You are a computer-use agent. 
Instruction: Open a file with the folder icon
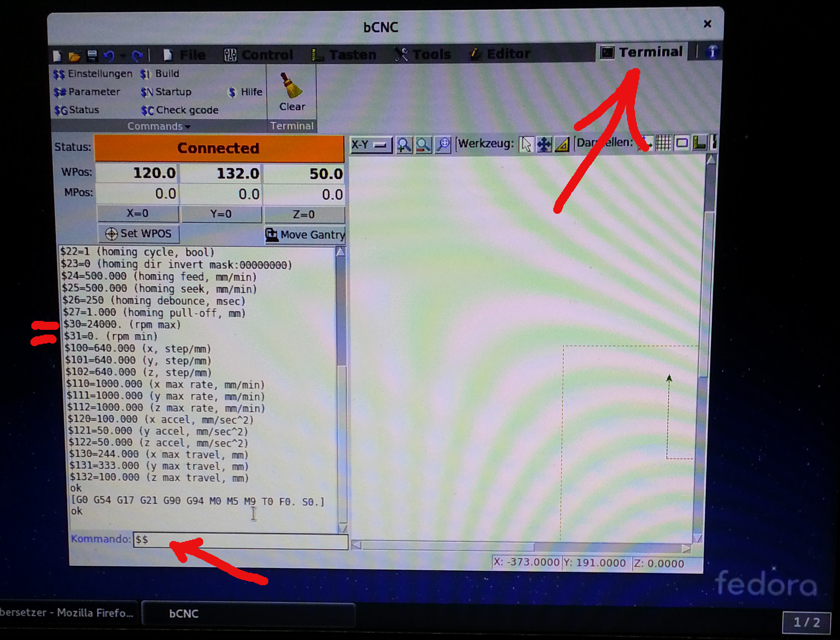[x=74, y=56]
